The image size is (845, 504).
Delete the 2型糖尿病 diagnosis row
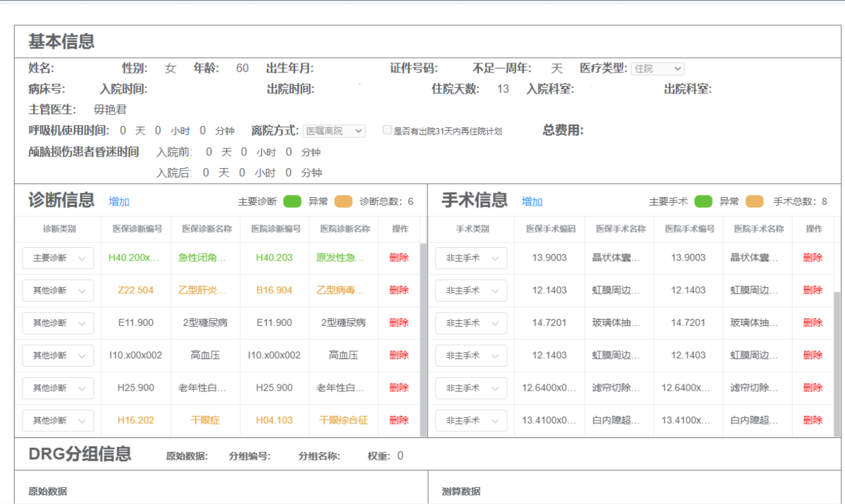(399, 322)
